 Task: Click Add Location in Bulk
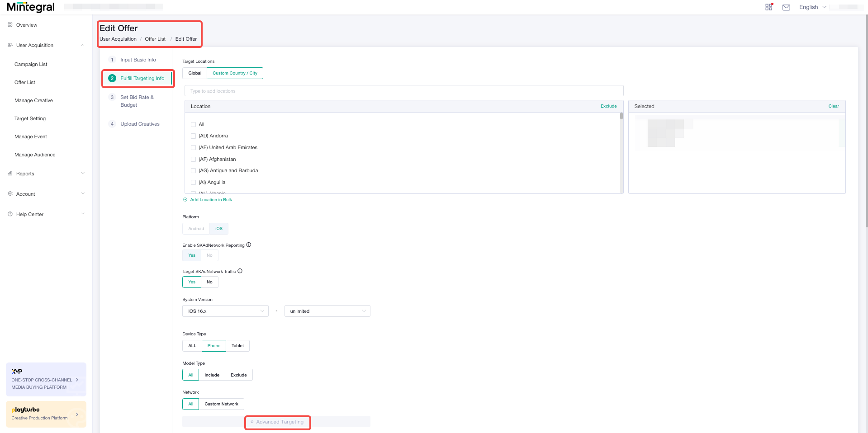click(x=210, y=199)
